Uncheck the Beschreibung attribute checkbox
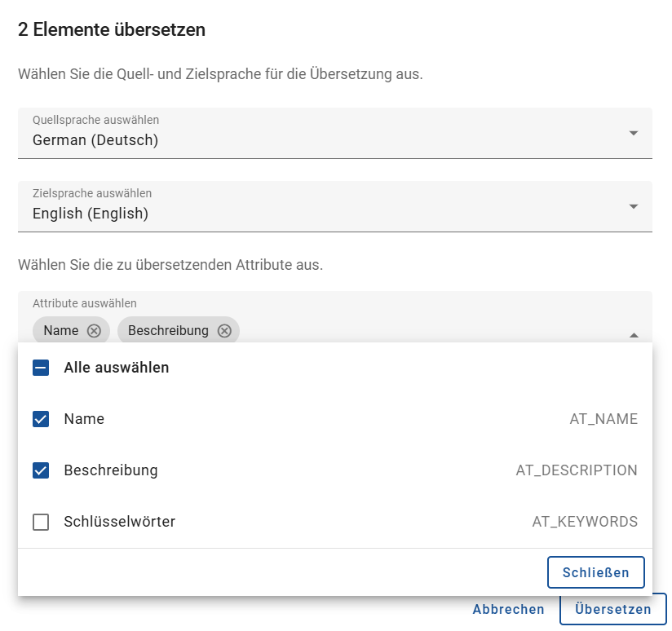This screenshot has height=631, width=672. 41,470
